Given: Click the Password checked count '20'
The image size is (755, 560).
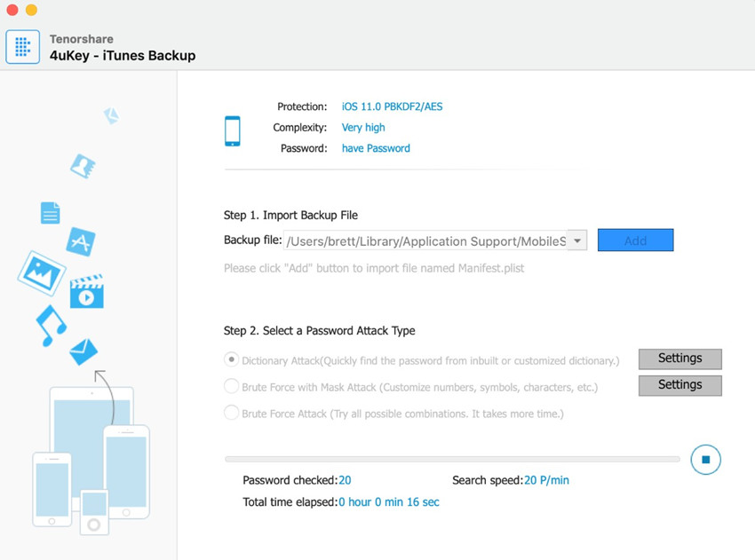Looking at the screenshot, I should 345,480.
